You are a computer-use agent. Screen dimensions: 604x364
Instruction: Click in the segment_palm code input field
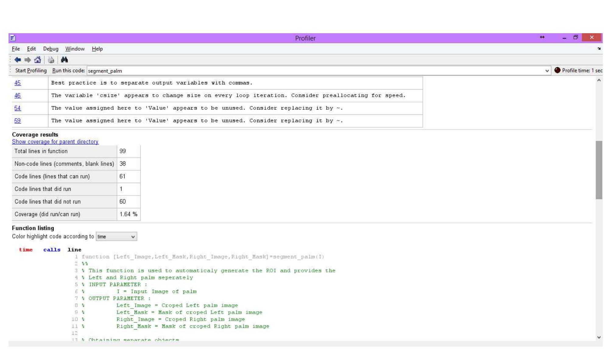tap(305, 71)
